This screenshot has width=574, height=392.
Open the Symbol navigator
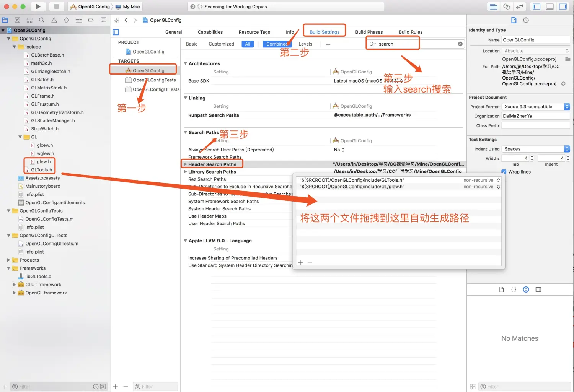(x=29, y=20)
